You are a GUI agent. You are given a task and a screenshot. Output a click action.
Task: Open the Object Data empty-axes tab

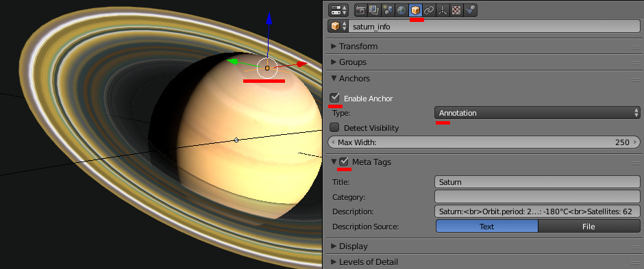pos(443,10)
